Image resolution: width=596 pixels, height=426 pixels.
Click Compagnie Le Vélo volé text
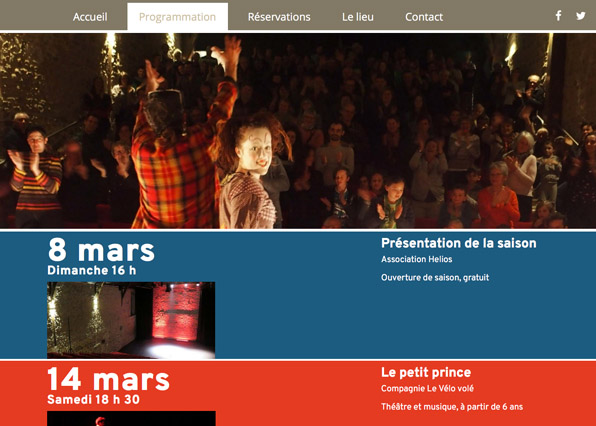[x=427, y=388]
